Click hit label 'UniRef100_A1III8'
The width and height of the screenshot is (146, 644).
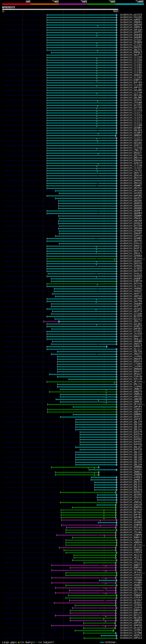[x=131, y=286]
